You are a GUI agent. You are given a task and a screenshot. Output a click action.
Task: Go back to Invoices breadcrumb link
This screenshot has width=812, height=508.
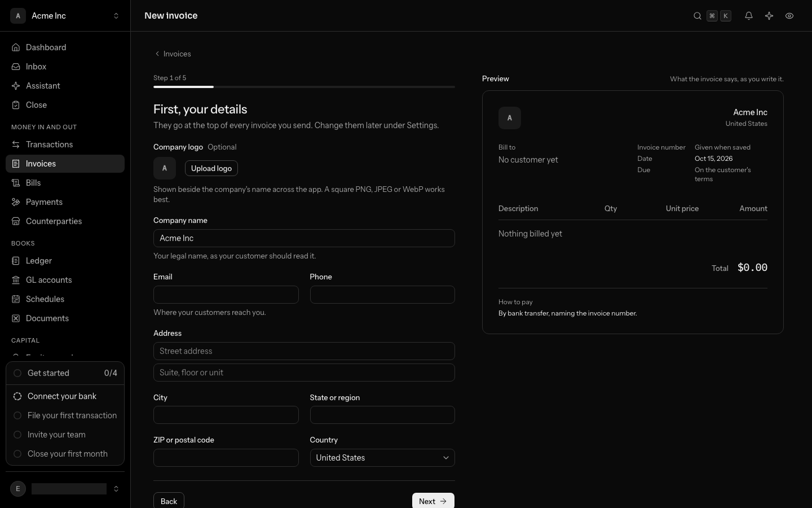(173, 54)
